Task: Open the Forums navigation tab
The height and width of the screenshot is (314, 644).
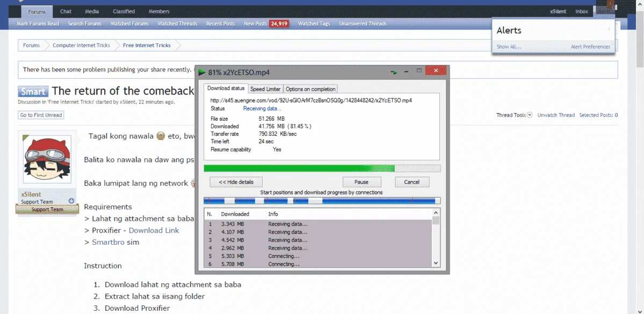Action: tap(37, 11)
